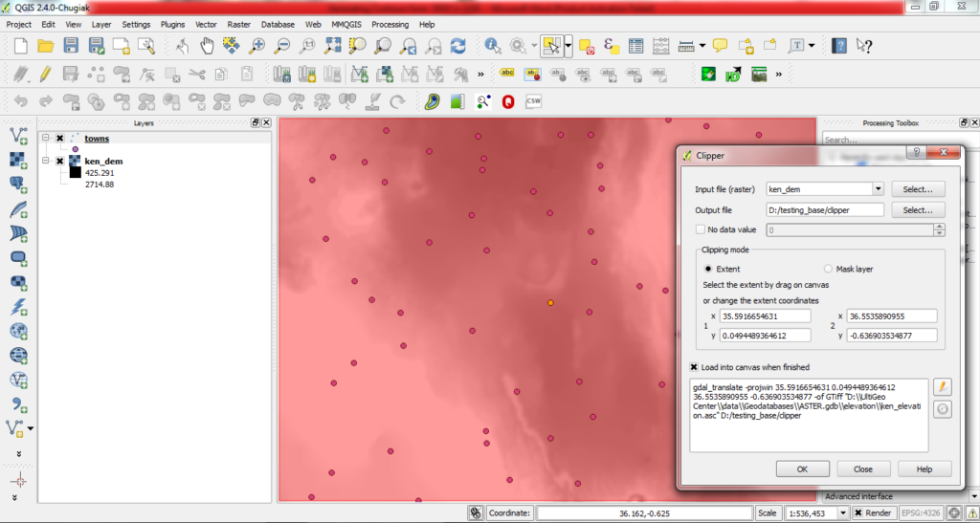Deselect features from all layers
The width and height of the screenshot is (980, 523).
click(x=587, y=46)
